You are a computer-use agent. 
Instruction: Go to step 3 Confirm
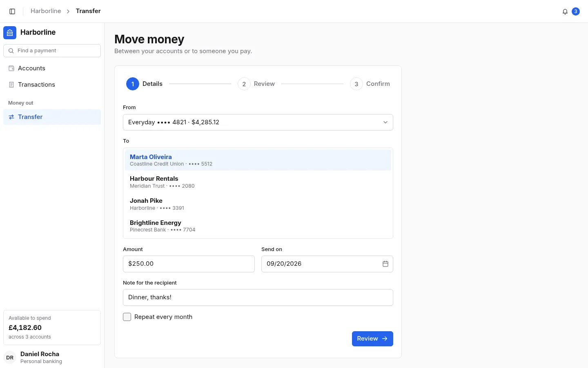point(370,84)
